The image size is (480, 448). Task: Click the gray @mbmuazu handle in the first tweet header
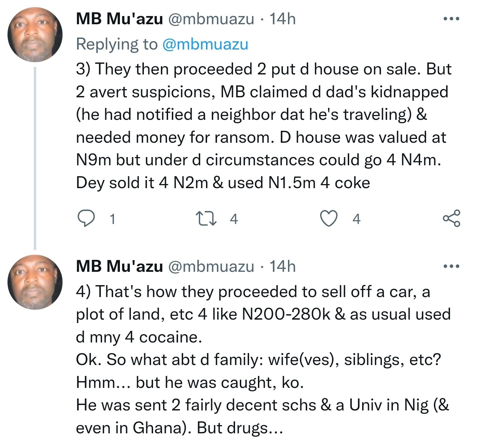tap(210, 19)
